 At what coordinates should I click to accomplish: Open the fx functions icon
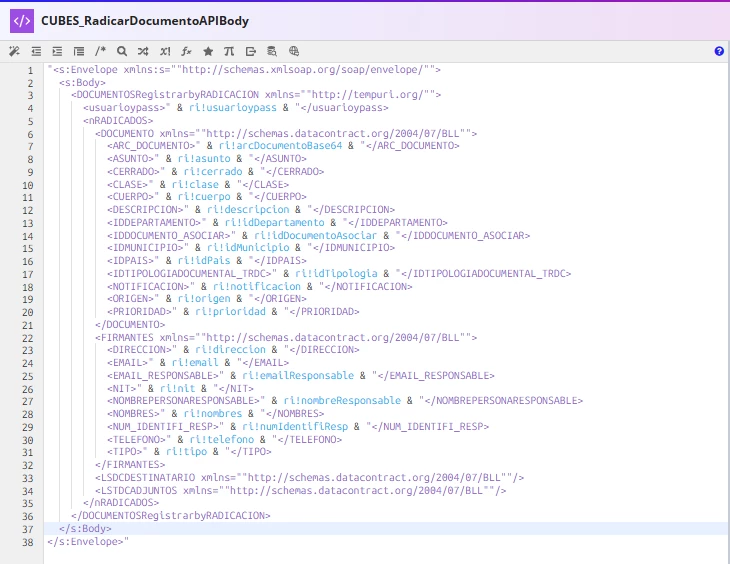[x=186, y=51]
